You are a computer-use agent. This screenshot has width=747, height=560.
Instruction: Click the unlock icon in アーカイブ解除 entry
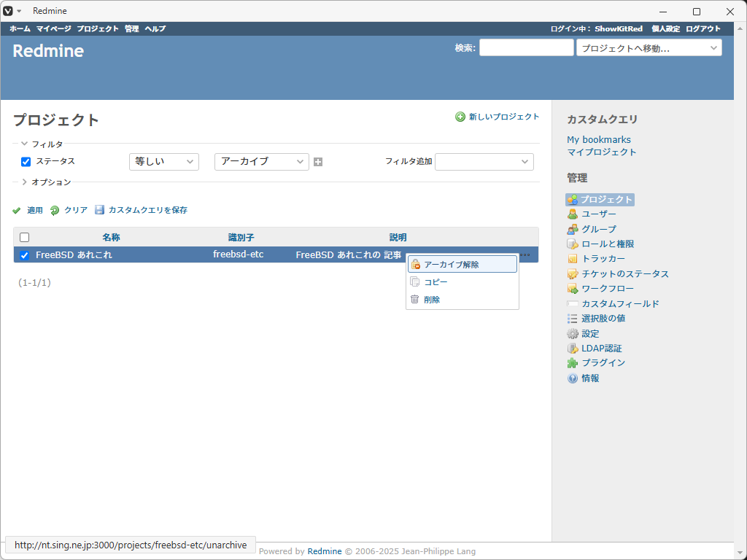pyautogui.click(x=415, y=264)
